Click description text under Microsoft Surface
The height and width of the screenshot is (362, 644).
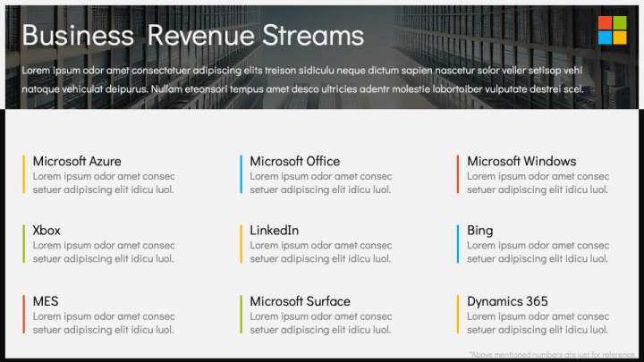click(321, 323)
